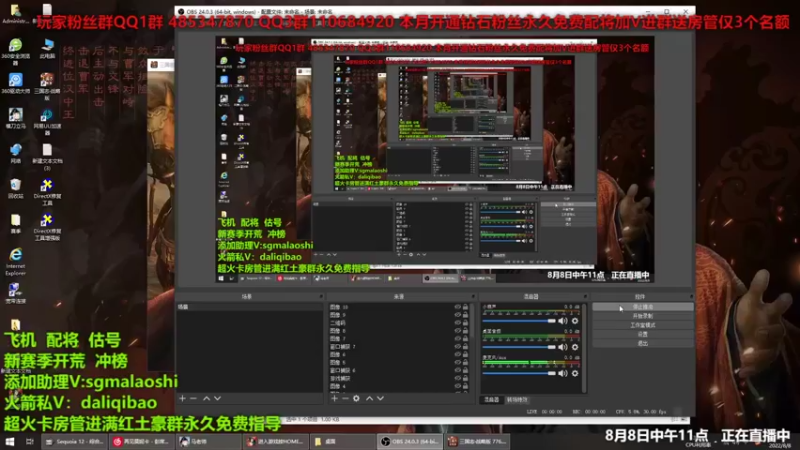Screen dimensions: 800x450
Task: Hide source 图像 10 with its eye icon
Action: point(457,307)
